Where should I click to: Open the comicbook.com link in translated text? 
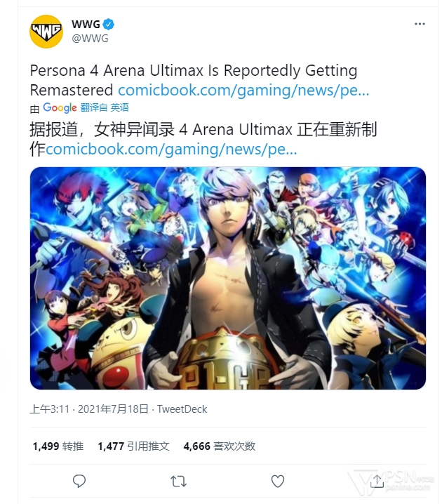pos(171,149)
